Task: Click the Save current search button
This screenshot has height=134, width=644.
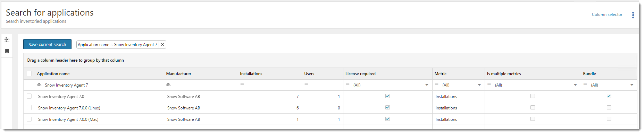Action: click(x=47, y=44)
